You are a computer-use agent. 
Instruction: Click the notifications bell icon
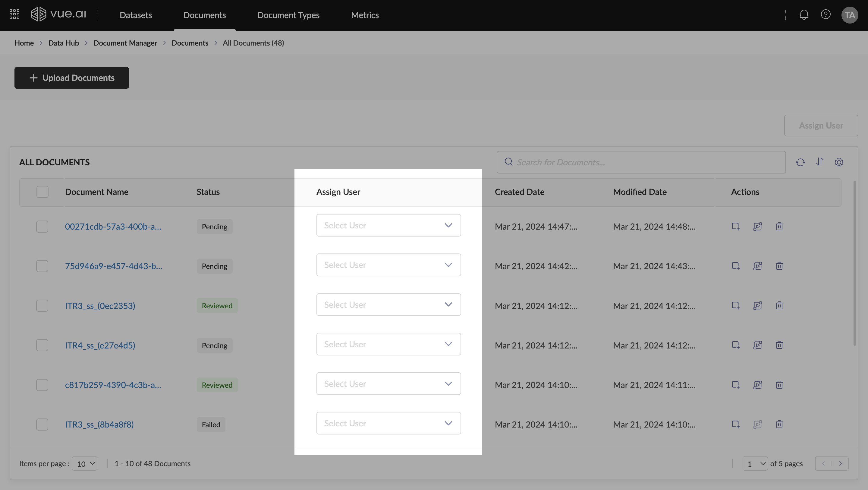point(804,14)
